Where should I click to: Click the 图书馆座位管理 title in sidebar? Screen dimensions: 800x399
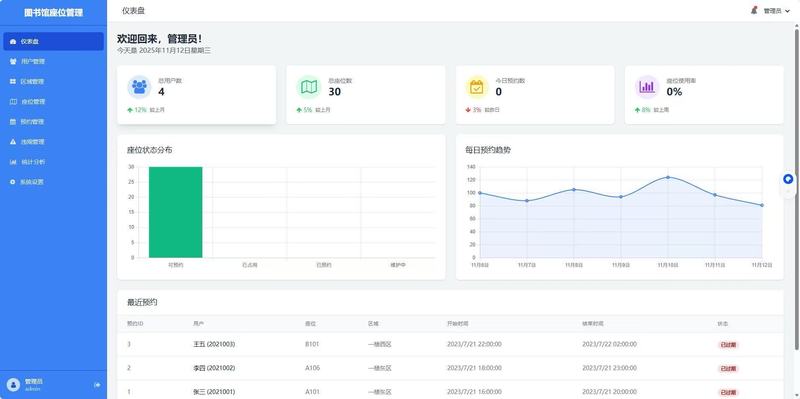(x=53, y=13)
